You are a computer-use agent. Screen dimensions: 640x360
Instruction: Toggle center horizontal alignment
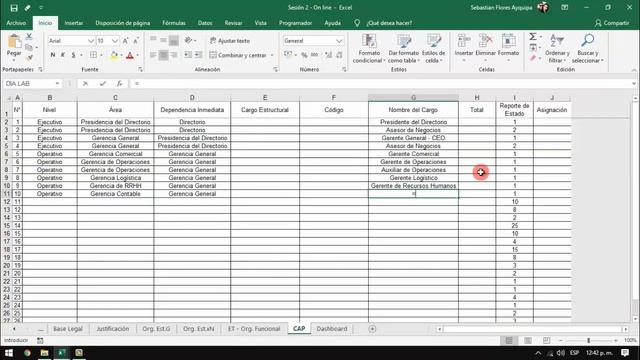tap(163, 55)
